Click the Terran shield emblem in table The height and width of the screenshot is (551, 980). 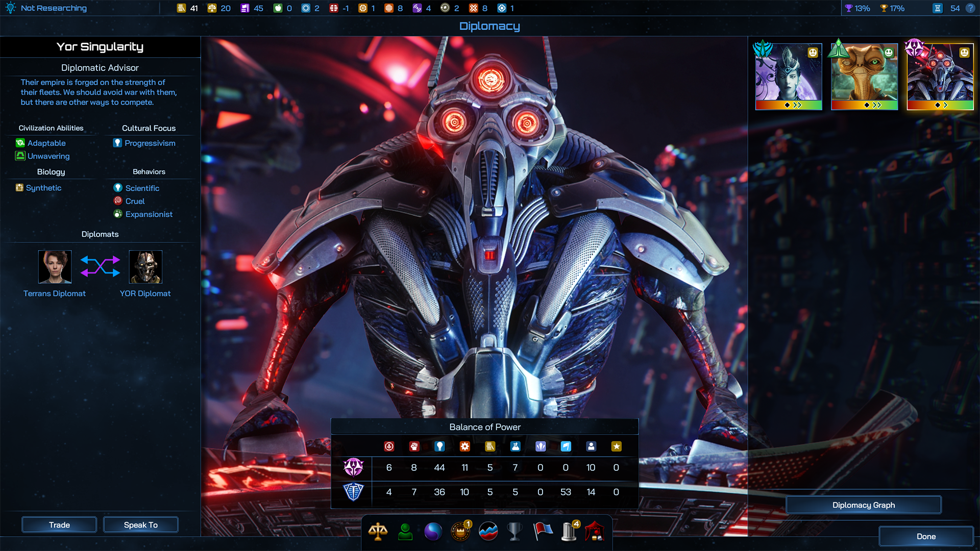[x=353, y=492]
